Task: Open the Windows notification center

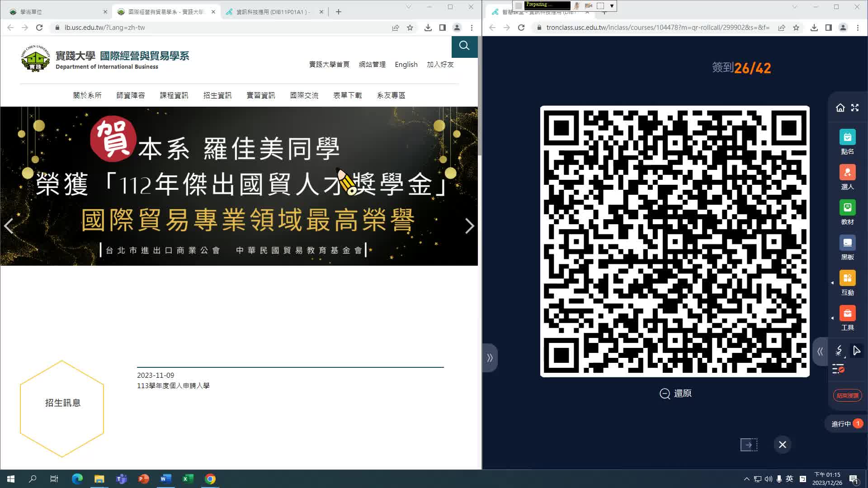Action: [854, 479]
